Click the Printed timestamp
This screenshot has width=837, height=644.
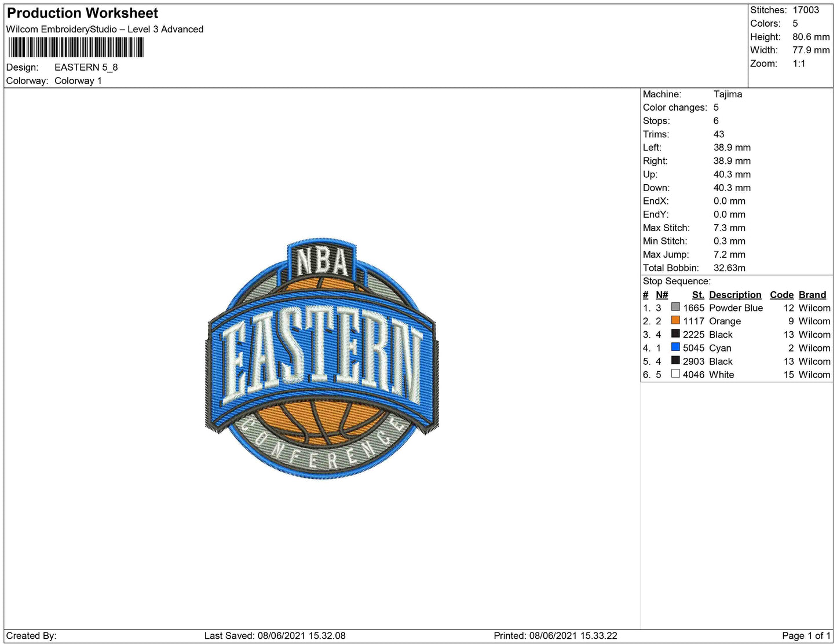pyautogui.click(x=555, y=635)
